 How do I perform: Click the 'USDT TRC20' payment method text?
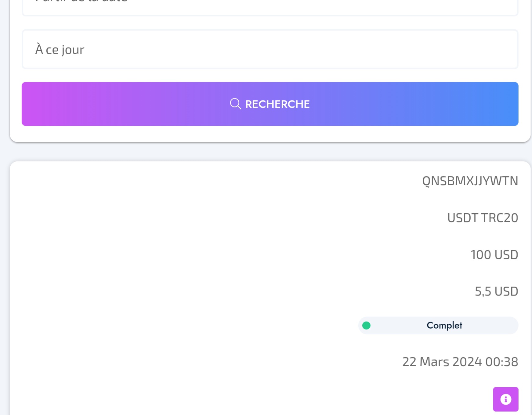click(x=483, y=218)
